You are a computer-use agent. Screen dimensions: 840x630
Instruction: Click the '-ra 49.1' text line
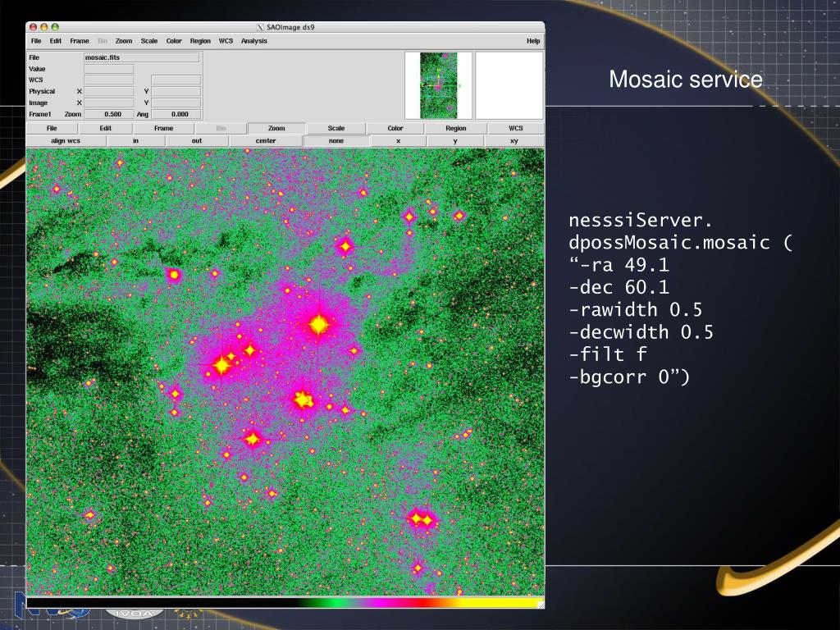pos(619,265)
